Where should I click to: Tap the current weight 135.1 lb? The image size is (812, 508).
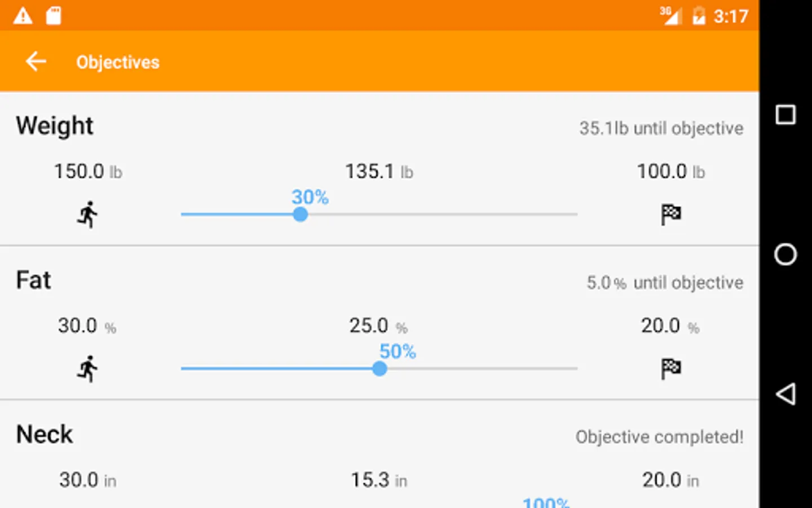379,171
